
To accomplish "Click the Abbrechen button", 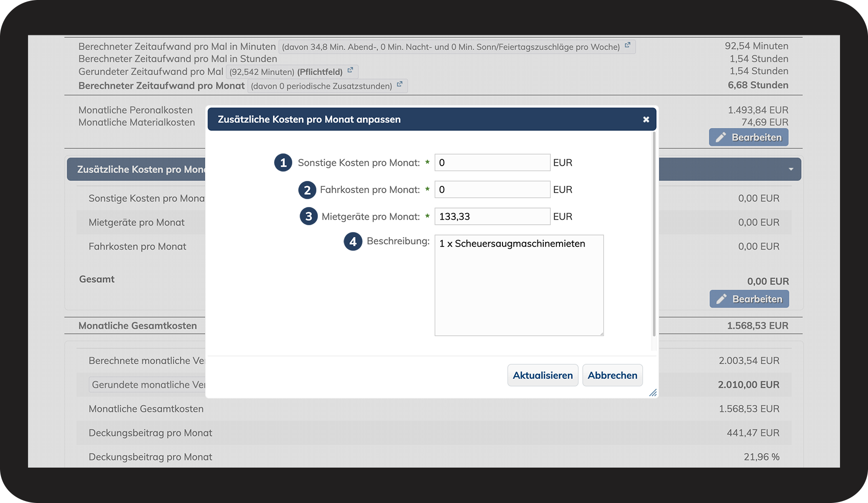I will [613, 375].
